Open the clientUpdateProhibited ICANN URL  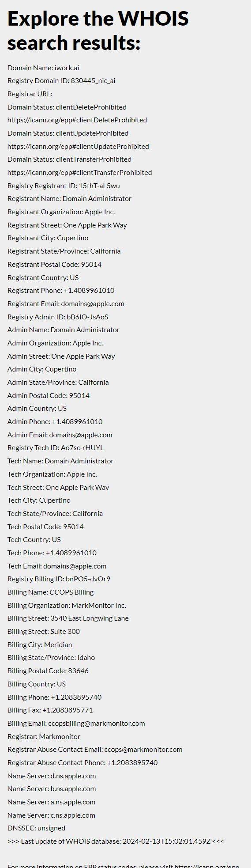click(x=78, y=146)
